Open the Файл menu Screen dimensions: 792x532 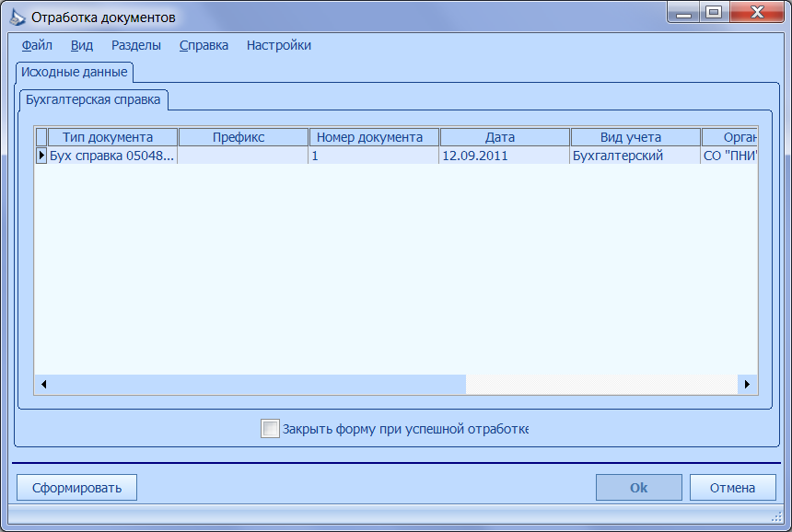click(x=37, y=45)
